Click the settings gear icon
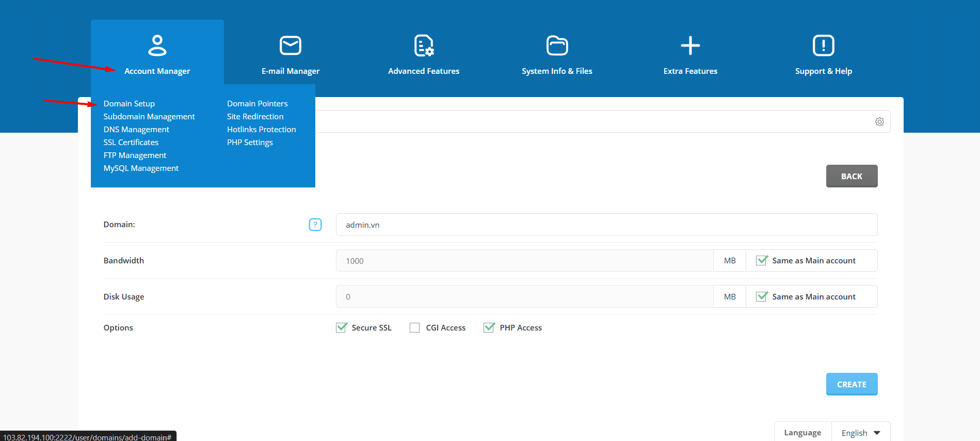The width and height of the screenshot is (980, 441). pyautogui.click(x=879, y=122)
